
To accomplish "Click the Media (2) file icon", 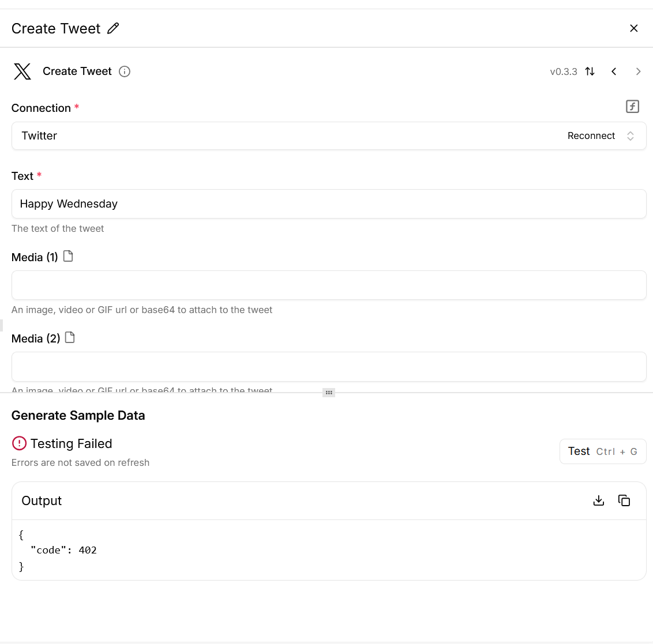I will 70,337.
